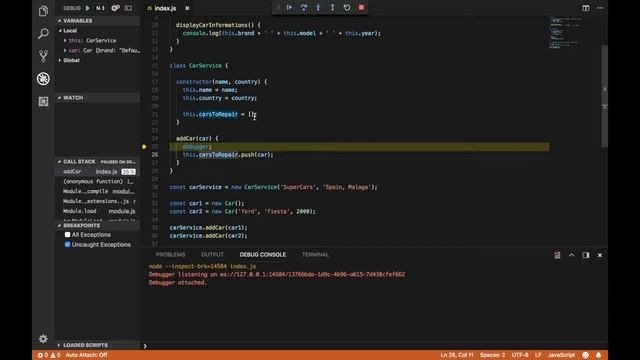The image size is (640, 360).
Task: Select Module._compile call stack frame
Action: click(98, 191)
